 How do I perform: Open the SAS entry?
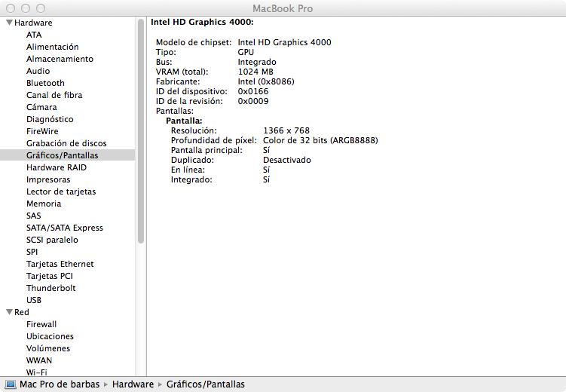point(34,216)
